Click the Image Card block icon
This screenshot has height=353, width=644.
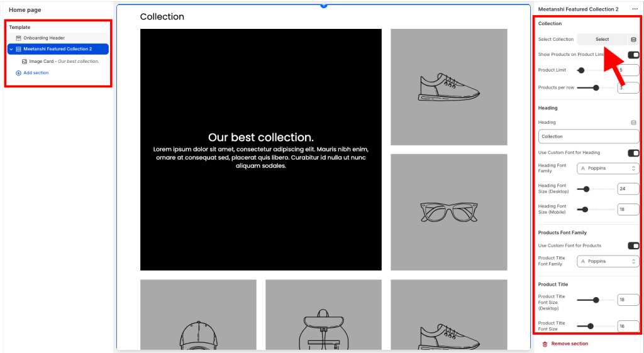25,62
